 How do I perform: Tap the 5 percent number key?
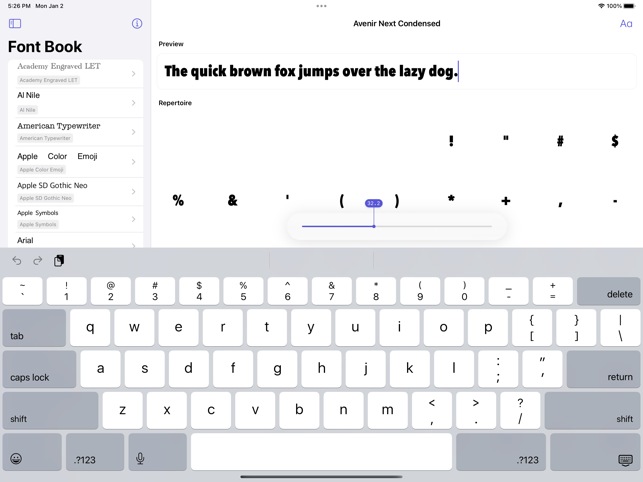click(243, 291)
